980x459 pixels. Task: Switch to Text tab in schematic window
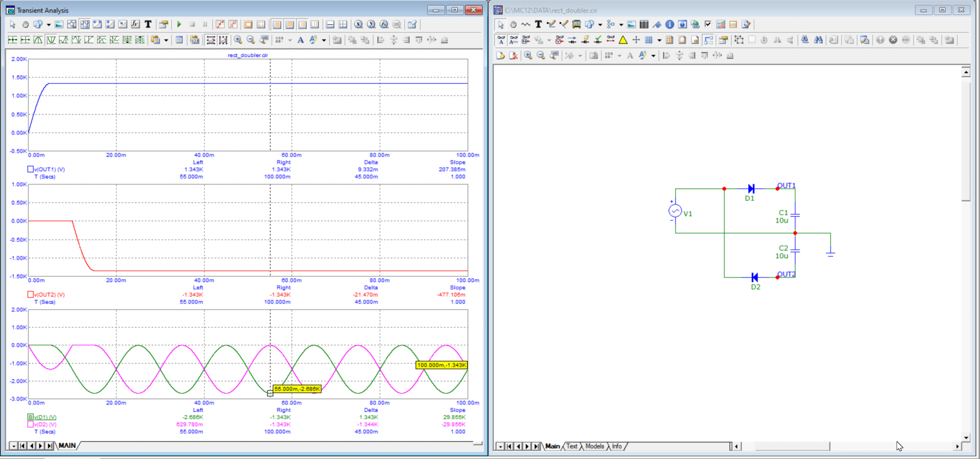(572, 446)
